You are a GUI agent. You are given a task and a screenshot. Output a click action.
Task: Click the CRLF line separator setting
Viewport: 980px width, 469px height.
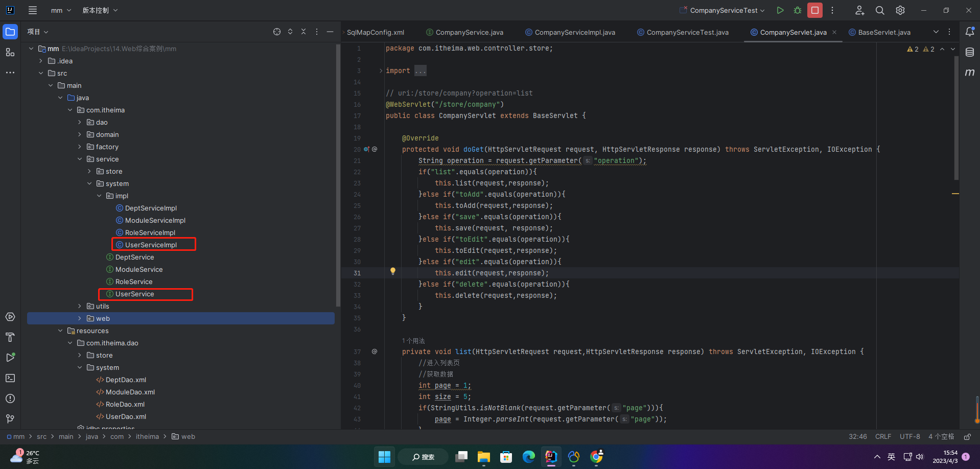(883, 437)
